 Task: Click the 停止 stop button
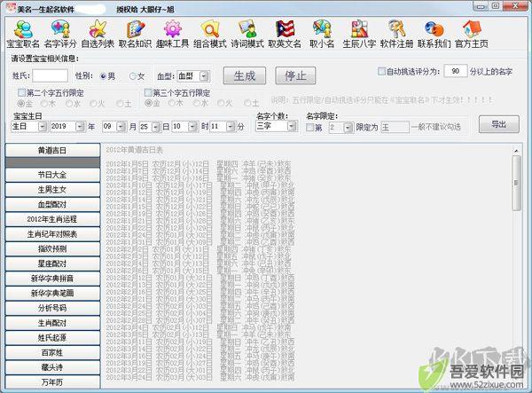[x=295, y=75]
